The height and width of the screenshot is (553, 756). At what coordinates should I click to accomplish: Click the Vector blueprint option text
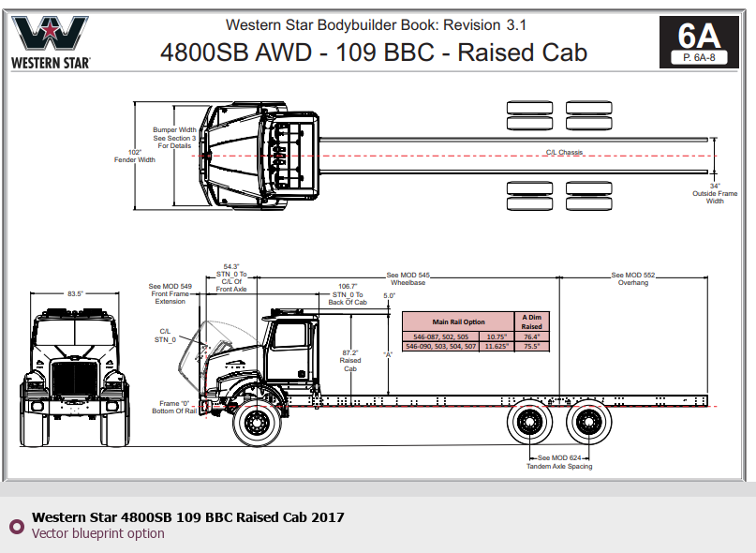coord(97,533)
